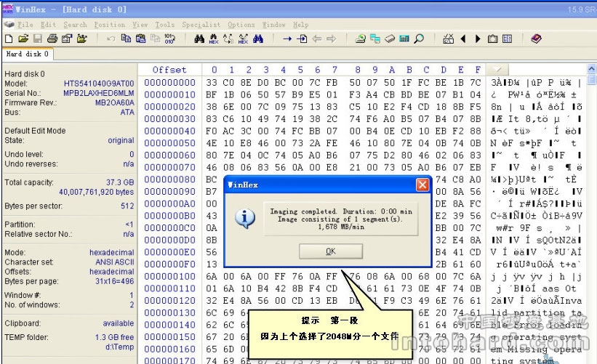Click the HTS541040G9AT00 model value
Screen dimensions: 597x364
pos(99,84)
